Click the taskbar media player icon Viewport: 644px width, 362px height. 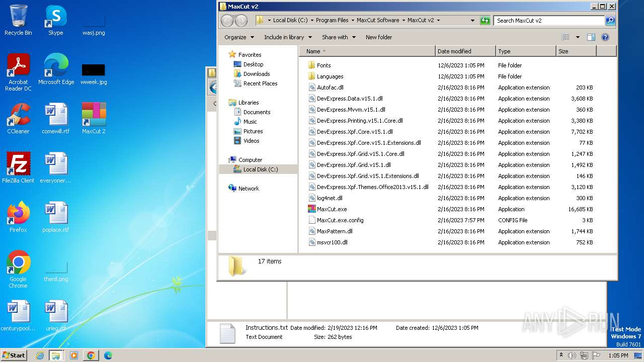coord(74,355)
